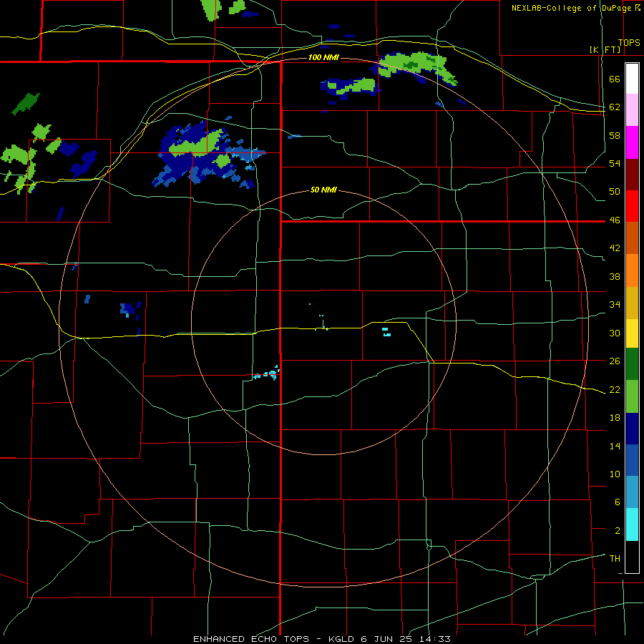
Task: Select the light green legend swatch
Action: pos(632,396)
